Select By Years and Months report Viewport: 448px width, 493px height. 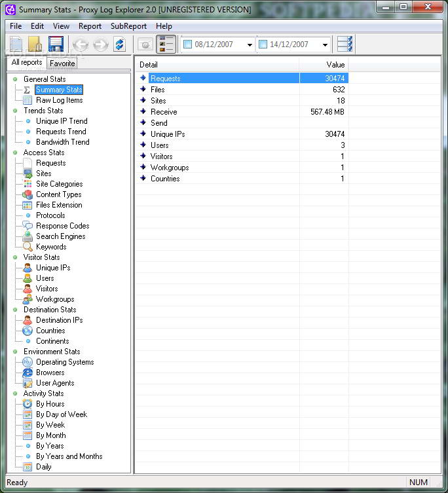pos(69,456)
